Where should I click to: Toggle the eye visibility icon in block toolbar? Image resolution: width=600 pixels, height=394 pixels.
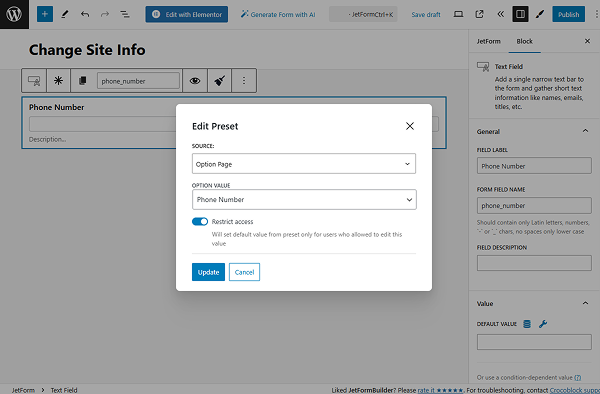[195, 81]
